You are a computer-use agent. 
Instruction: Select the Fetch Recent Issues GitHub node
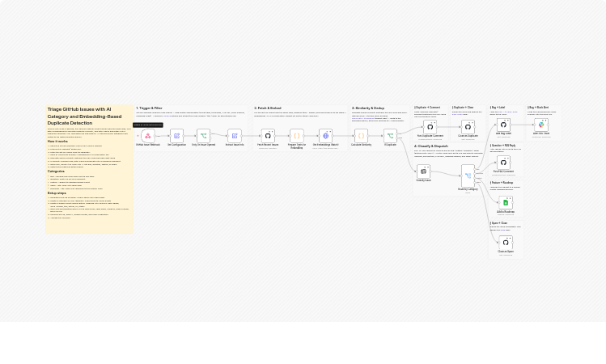pos(268,136)
